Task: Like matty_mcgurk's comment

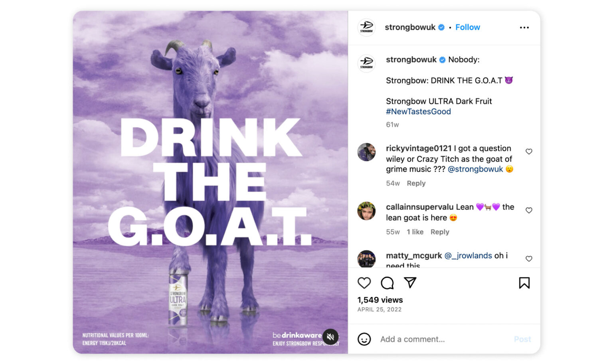Action: click(529, 259)
